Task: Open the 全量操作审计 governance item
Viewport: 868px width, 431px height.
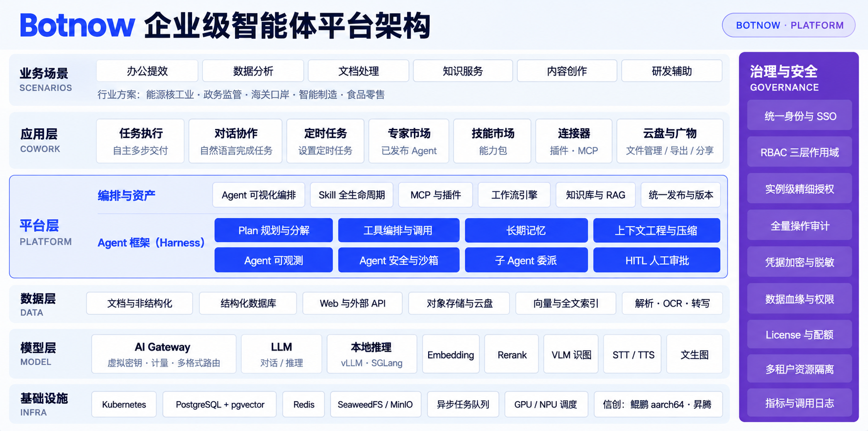Action: (800, 226)
